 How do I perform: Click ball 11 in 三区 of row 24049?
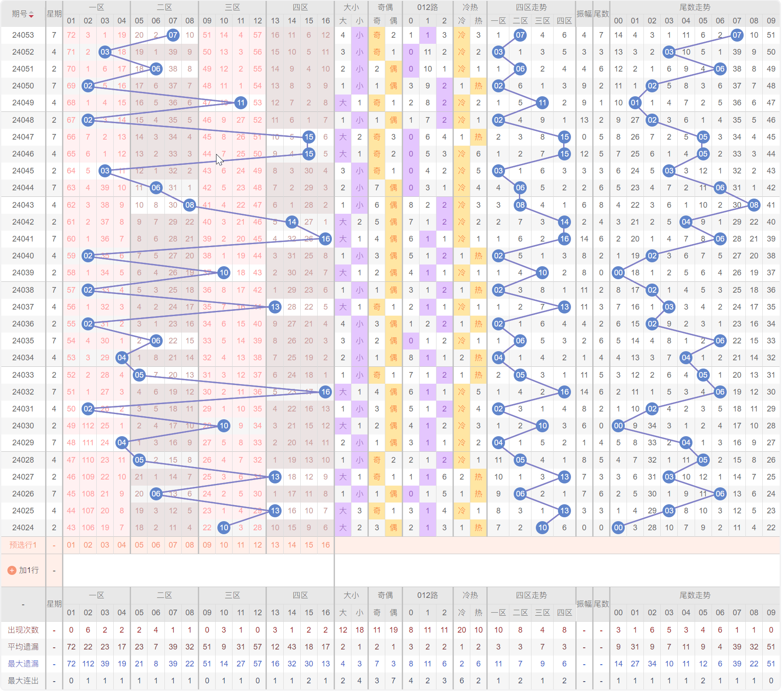(x=241, y=103)
